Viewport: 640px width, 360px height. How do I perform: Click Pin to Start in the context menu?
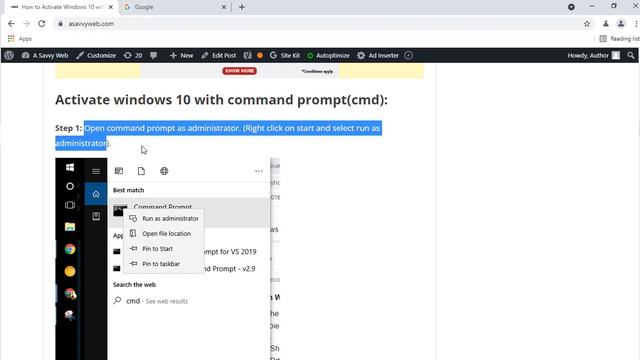click(164, 249)
